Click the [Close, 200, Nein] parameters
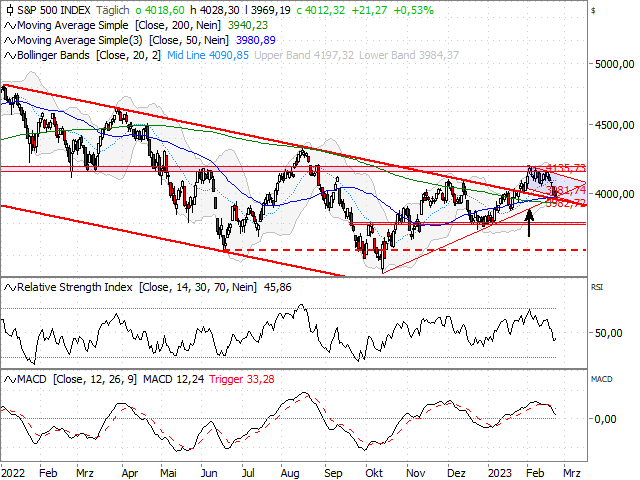Screen dimensions: 640x480 pos(178,25)
